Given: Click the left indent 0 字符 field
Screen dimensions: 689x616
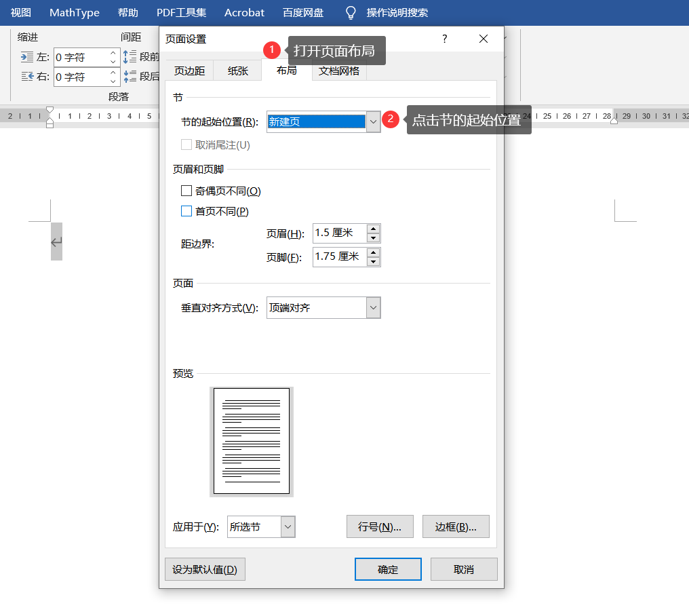Looking at the screenshot, I should [81, 57].
